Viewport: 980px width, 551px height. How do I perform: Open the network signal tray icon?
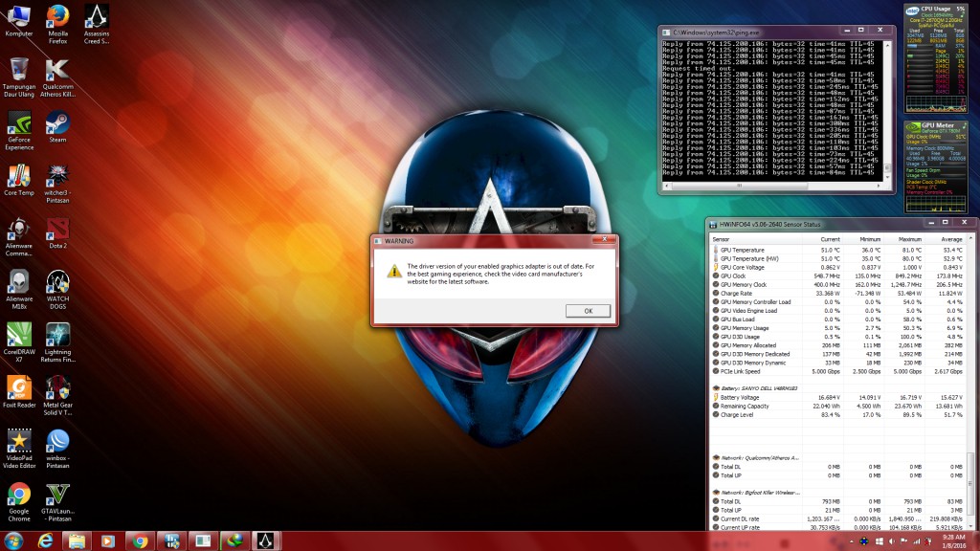(x=916, y=541)
